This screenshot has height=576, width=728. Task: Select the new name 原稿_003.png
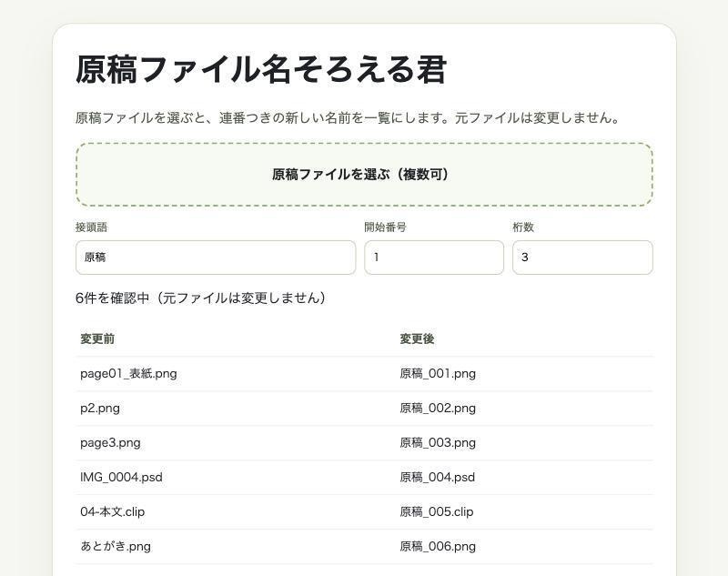pyautogui.click(x=438, y=443)
